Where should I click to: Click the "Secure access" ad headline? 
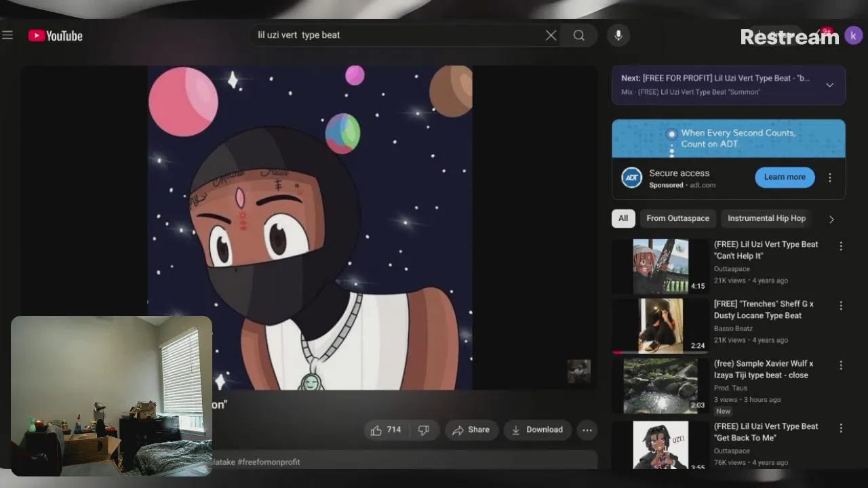click(x=679, y=174)
